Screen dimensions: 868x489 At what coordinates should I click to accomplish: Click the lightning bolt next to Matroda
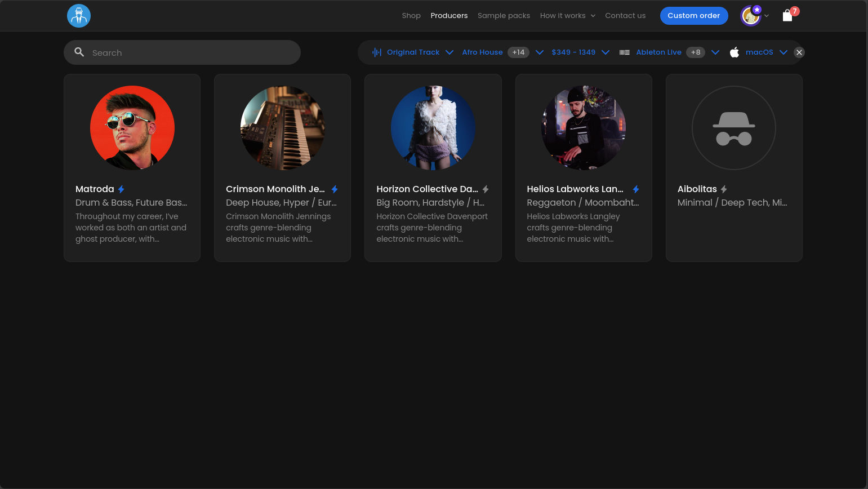click(x=121, y=189)
